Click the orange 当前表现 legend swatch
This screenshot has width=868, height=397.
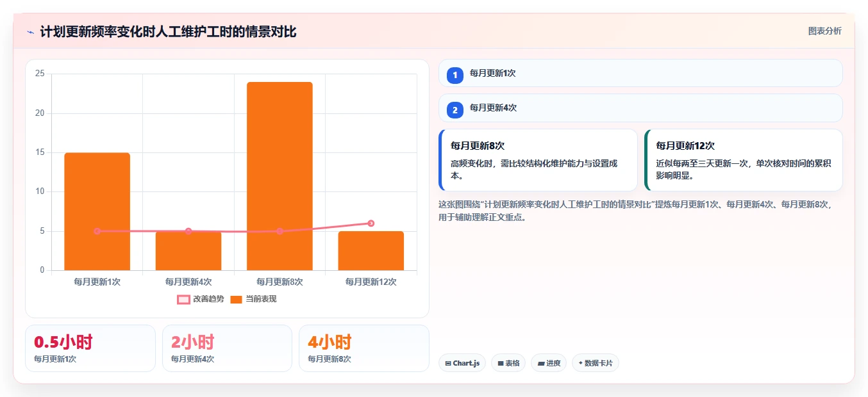(x=236, y=299)
